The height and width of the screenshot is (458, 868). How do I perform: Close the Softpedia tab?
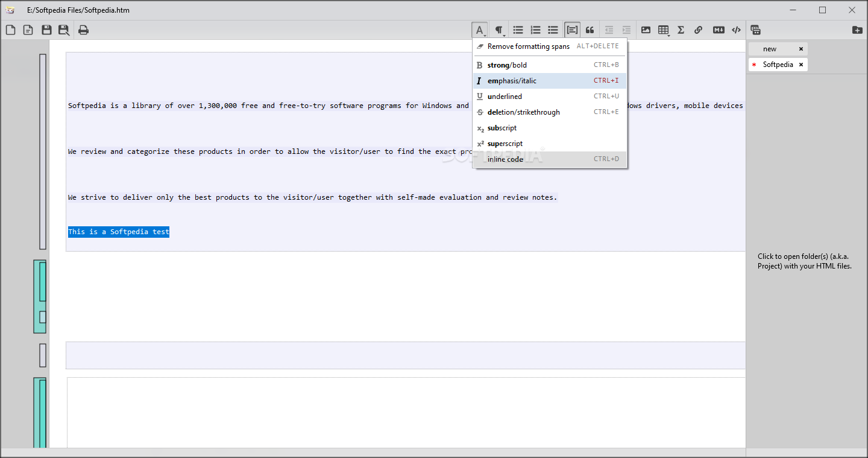(x=801, y=65)
